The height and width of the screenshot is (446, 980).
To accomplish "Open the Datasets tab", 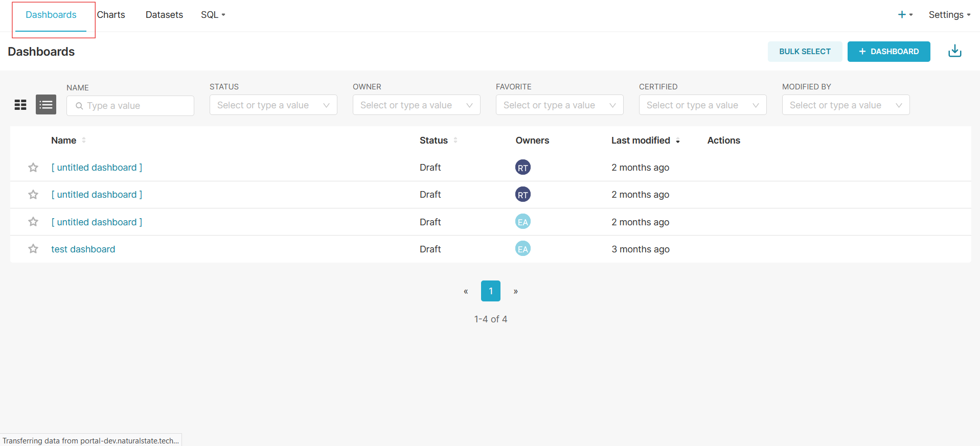I will pos(164,15).
